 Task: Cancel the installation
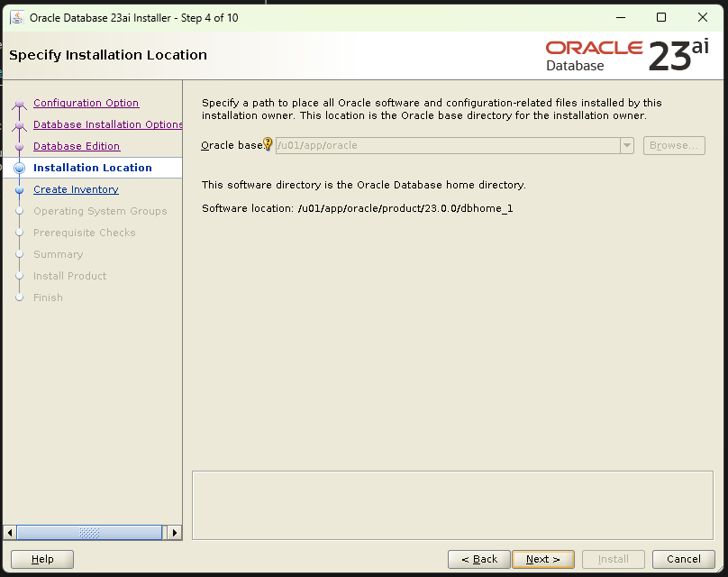[x=684, y=559]
